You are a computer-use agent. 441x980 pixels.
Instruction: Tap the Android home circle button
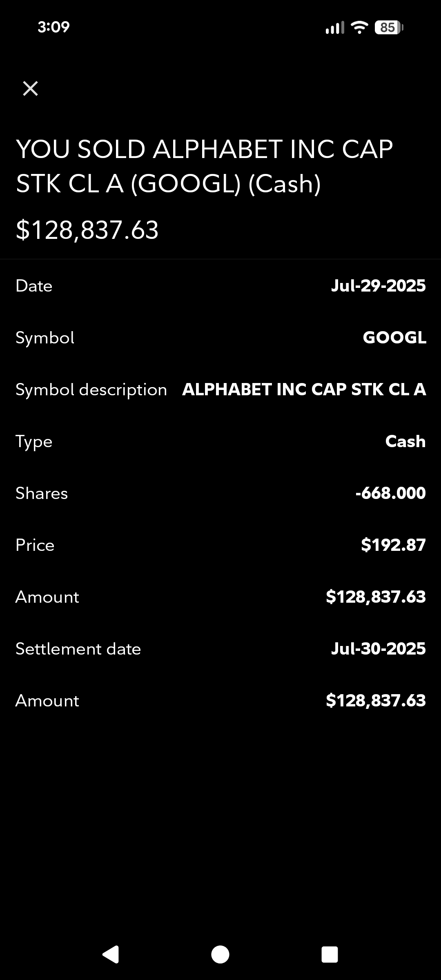[220, 954]
